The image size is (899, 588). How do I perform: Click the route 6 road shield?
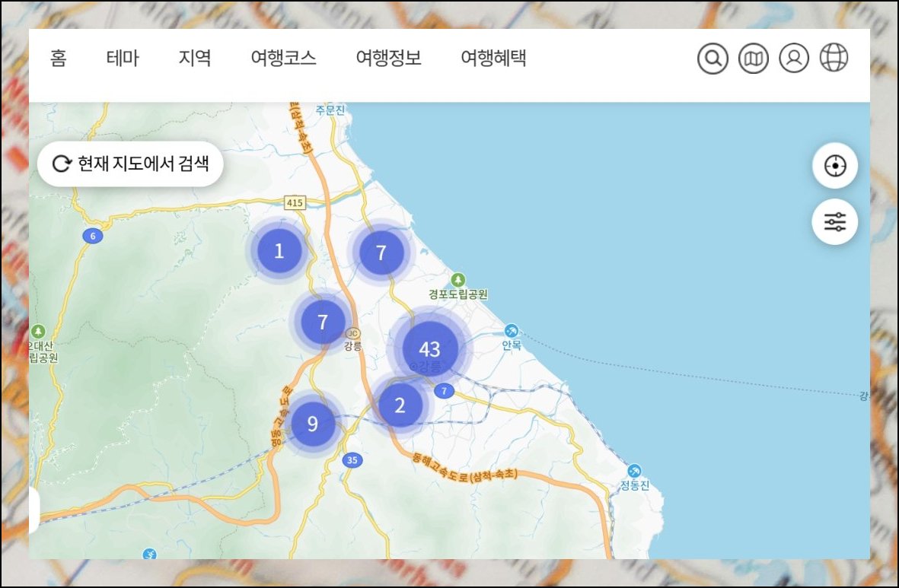tap(93, 236)
